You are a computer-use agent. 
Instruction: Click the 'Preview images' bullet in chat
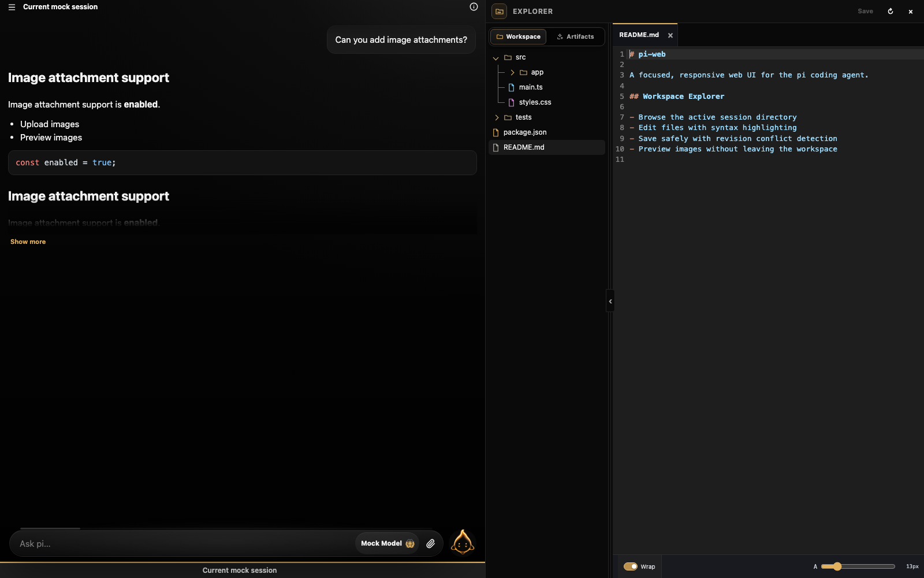point(51,138)
